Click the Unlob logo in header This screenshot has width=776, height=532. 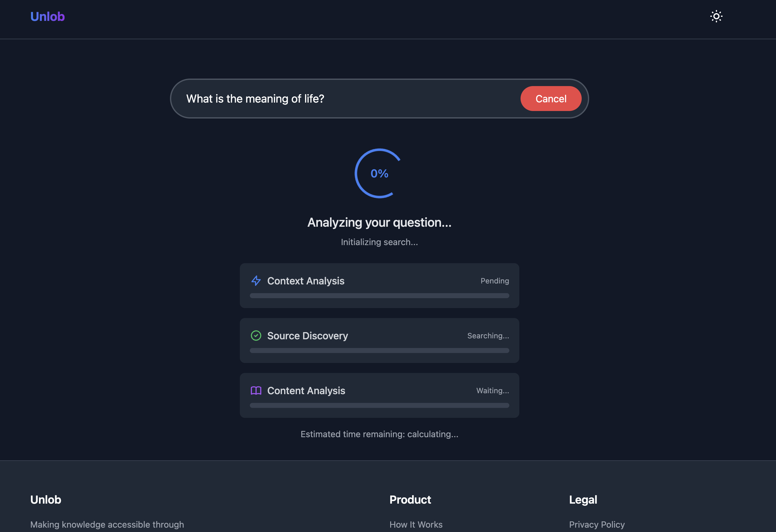(47, 16)
